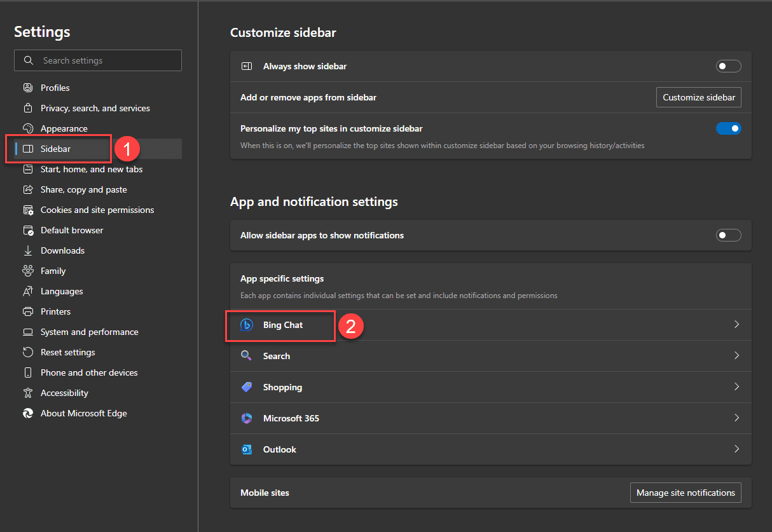Click the About Microsoft Edge logo icon
This screenshot has width=772, height=532.
[x=28, y=413]
